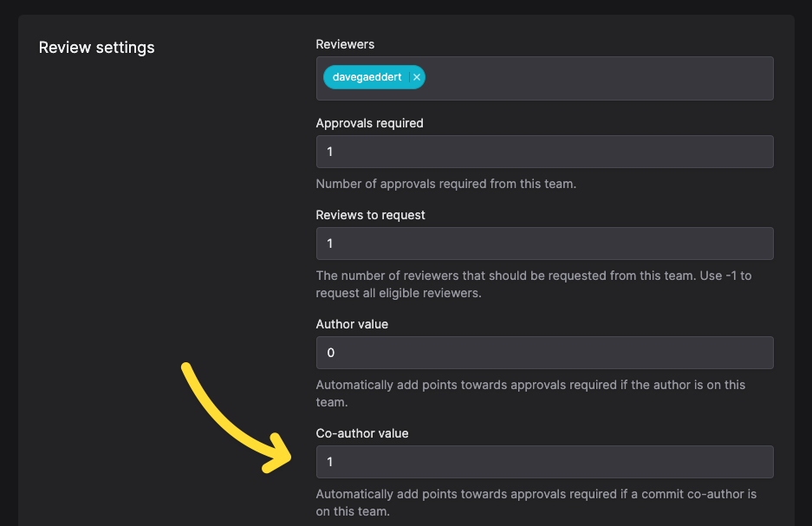Image resolution: width=812 pixels, height=526 pixels.
Task: Click the Author value label
Action: pos(352,324)
